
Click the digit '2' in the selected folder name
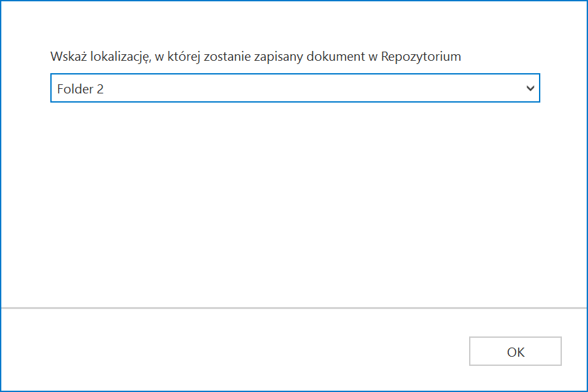pos(100,89)
